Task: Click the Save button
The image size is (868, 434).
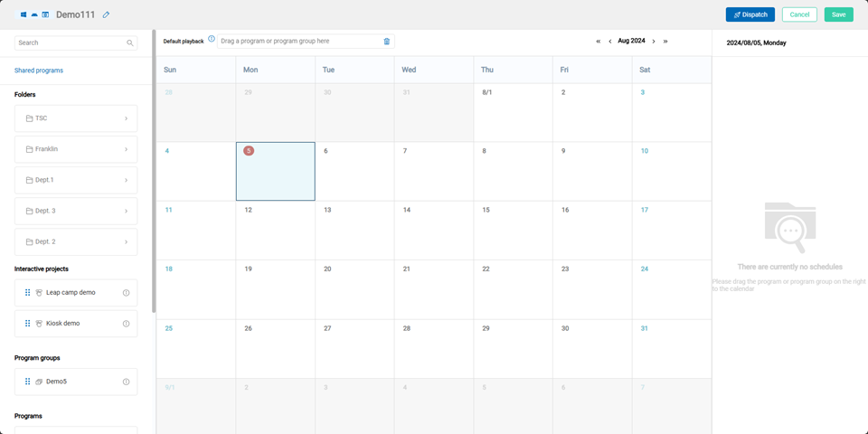Action: click(x=838, y=14)
